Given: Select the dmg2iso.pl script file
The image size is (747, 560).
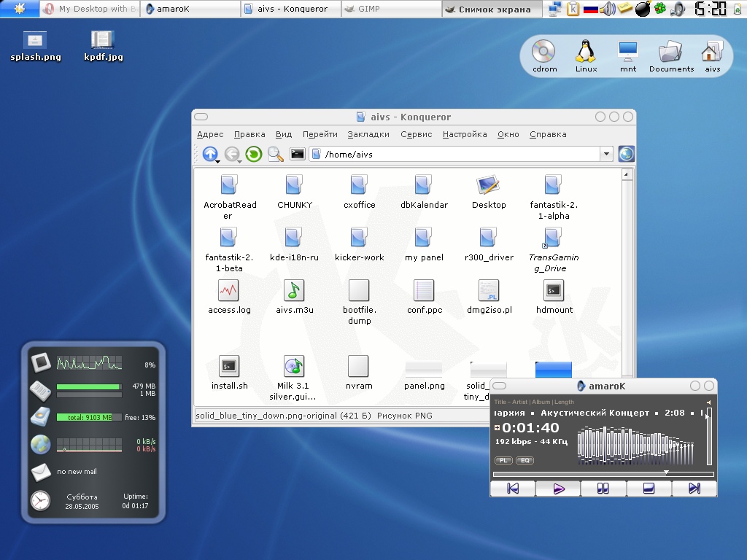Looking at the screenshot, I should point(489,297).
